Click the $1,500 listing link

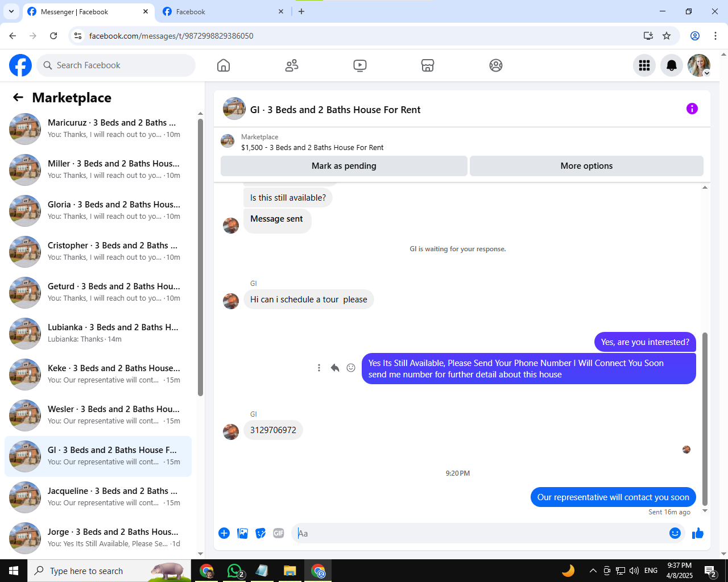[x=312, y=147]
